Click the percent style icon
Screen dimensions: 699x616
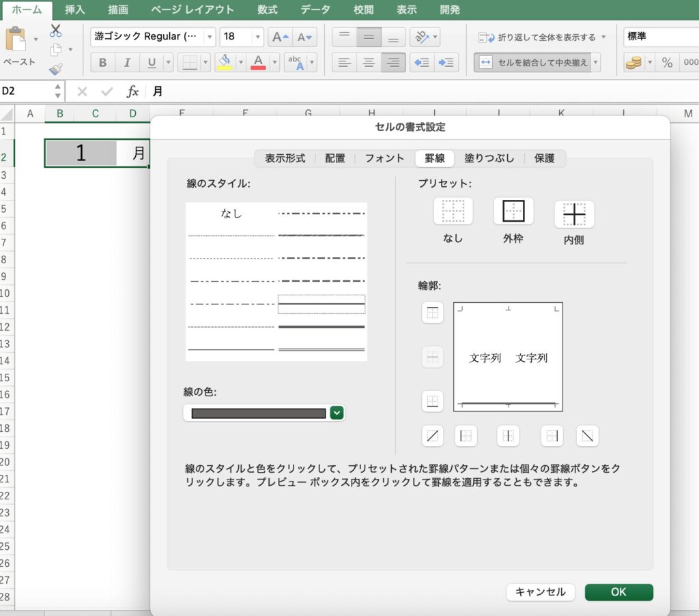pyautogui.click(x=667, y=62)
